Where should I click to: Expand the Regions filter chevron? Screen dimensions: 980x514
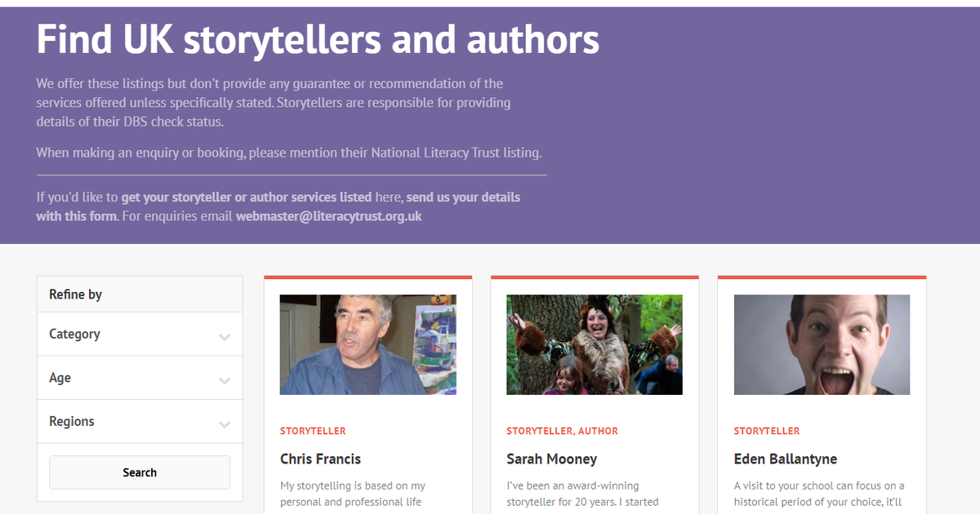click(225, 423)
